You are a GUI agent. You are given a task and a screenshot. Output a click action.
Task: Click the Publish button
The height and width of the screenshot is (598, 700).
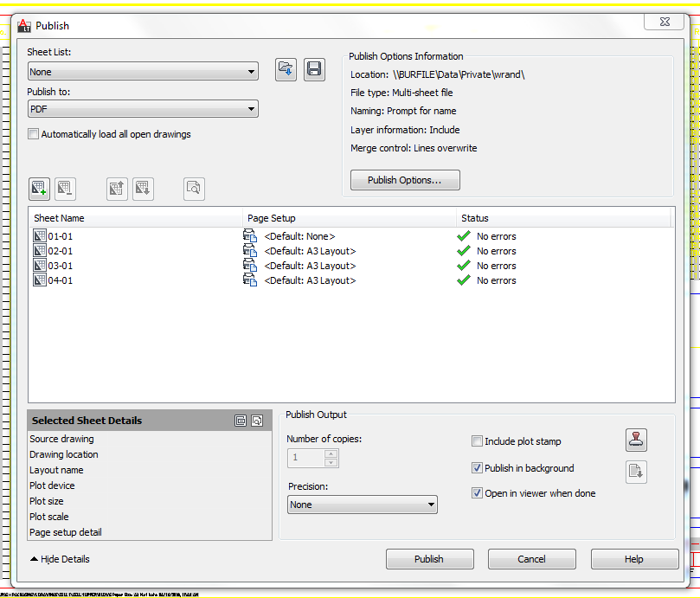[430, 558]
